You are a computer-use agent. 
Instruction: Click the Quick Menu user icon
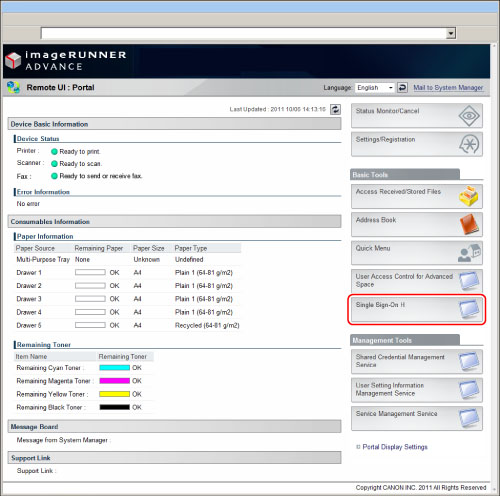click(x=469, y=253)
